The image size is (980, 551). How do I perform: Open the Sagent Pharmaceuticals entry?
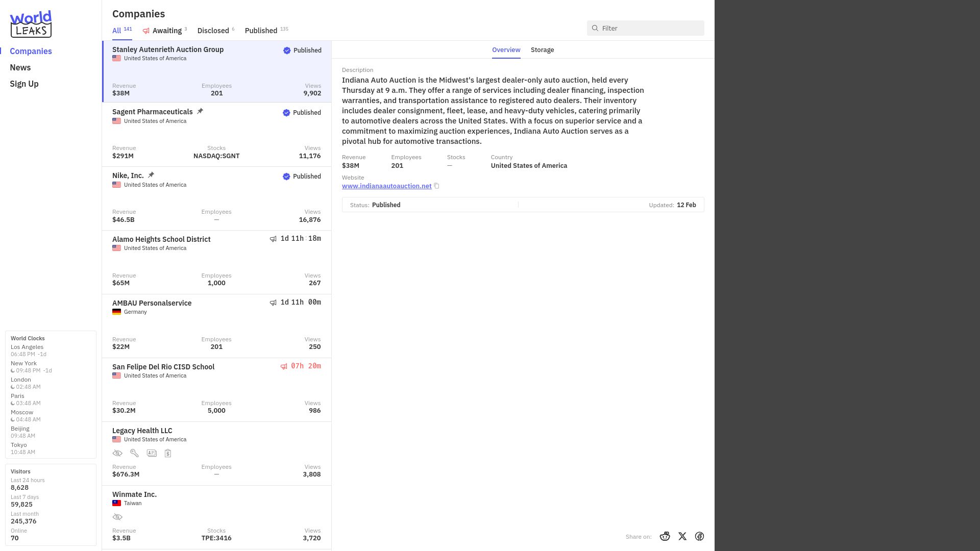216,135
